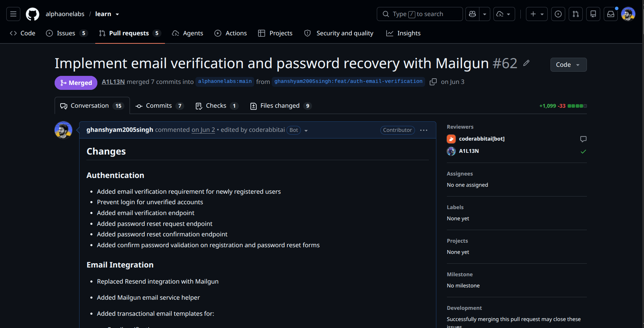Select the Conversation tab
Viewport: 644px width, 328px height.
point(92,106)
